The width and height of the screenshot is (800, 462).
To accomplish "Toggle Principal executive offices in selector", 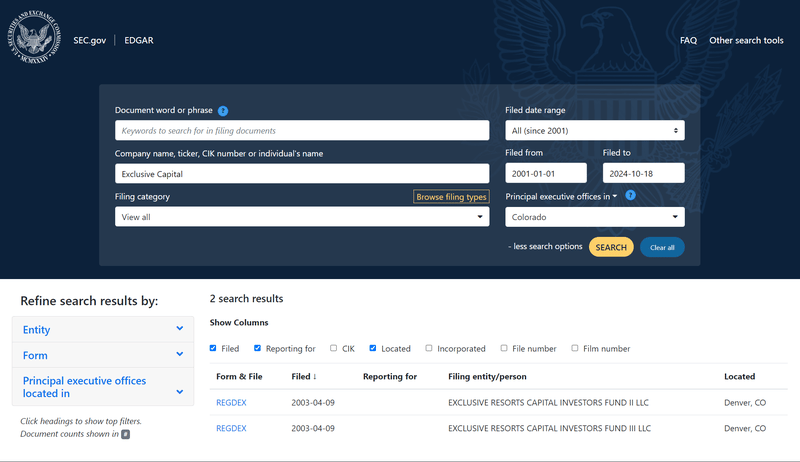I will click(x=561, y=196).
